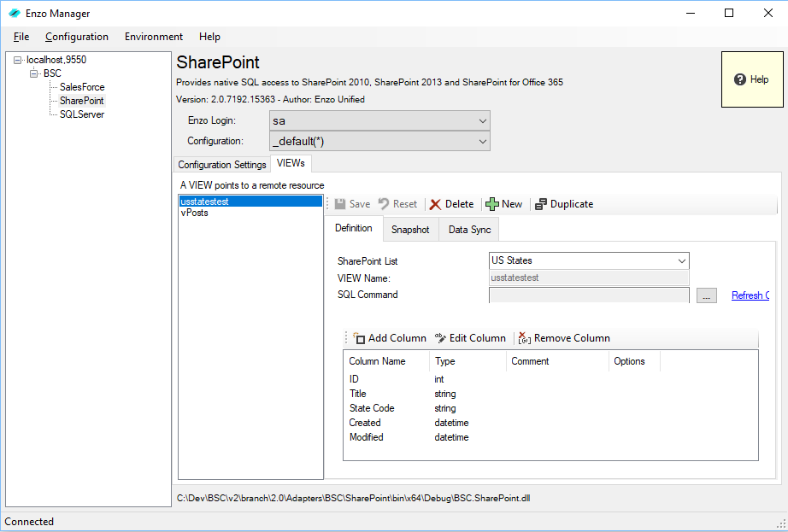Image resolution: width=788 pixels, height=532 pixels.
Task: Create a new view with the green plus
Action: pyautogui.click(x=491, y=204)
